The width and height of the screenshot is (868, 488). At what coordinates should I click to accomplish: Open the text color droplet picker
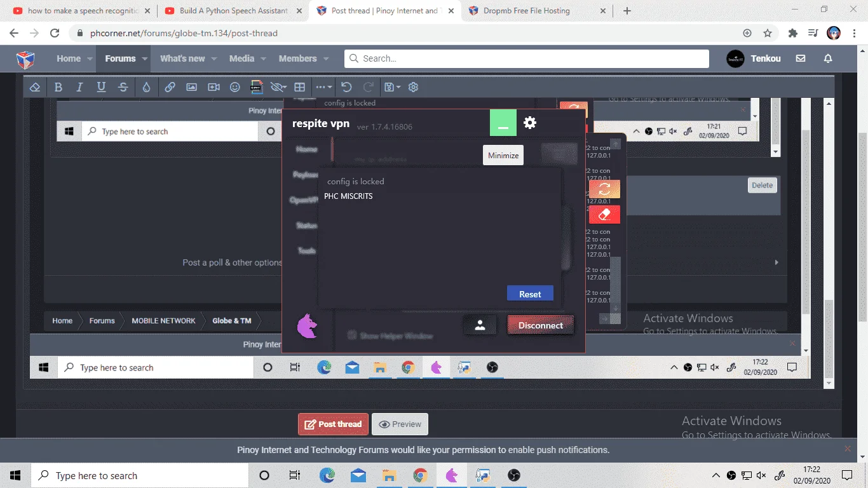(146, 87)
